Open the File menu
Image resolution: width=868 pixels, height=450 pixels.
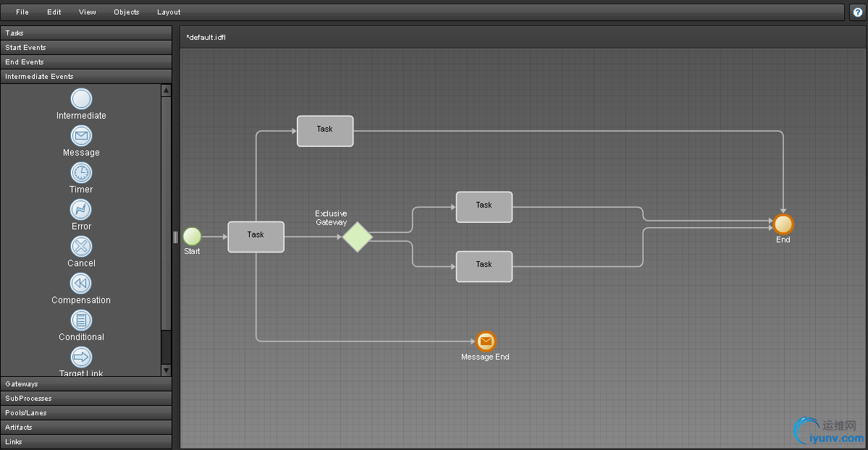(22, 12)
